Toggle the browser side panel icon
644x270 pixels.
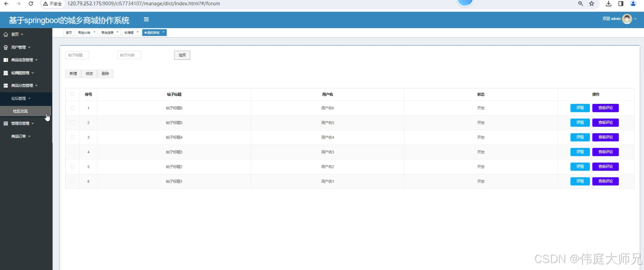coord(621,4)
